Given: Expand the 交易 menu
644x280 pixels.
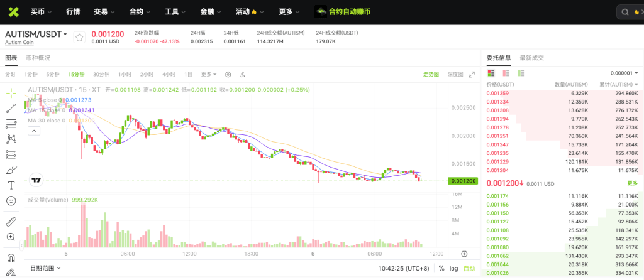Looking at the screenshot, I should click(x=105, y=12).
